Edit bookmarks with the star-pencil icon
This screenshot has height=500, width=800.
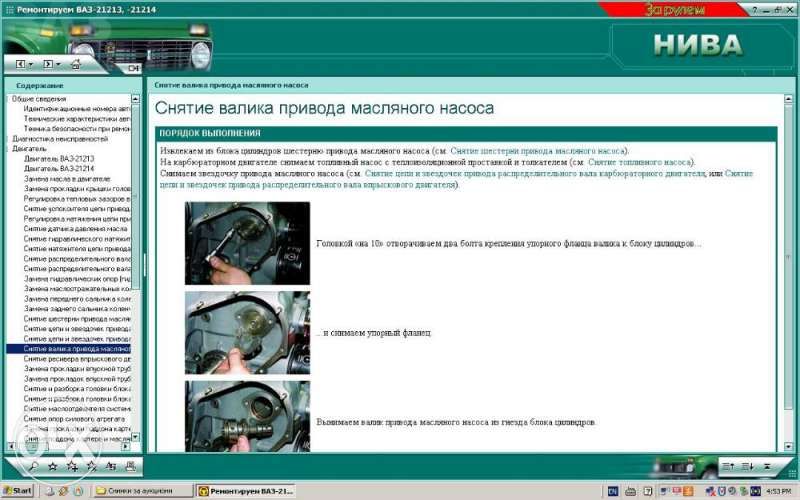coord(92,466)
